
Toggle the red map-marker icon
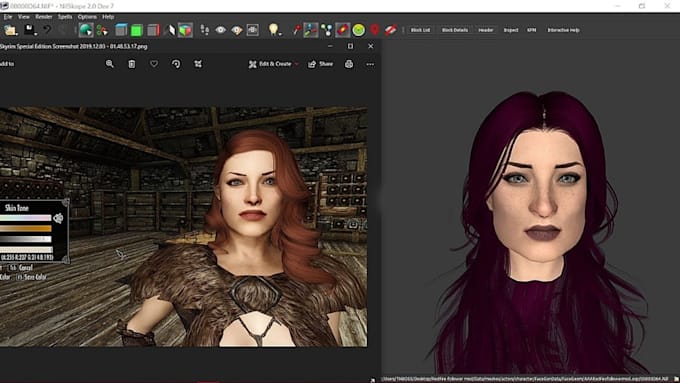tap(375, 30)
